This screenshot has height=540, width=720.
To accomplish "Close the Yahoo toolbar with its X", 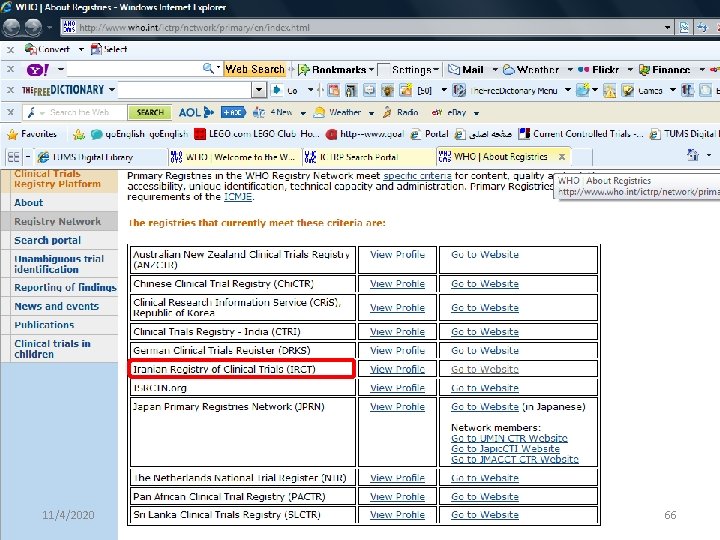I will 10,69.
